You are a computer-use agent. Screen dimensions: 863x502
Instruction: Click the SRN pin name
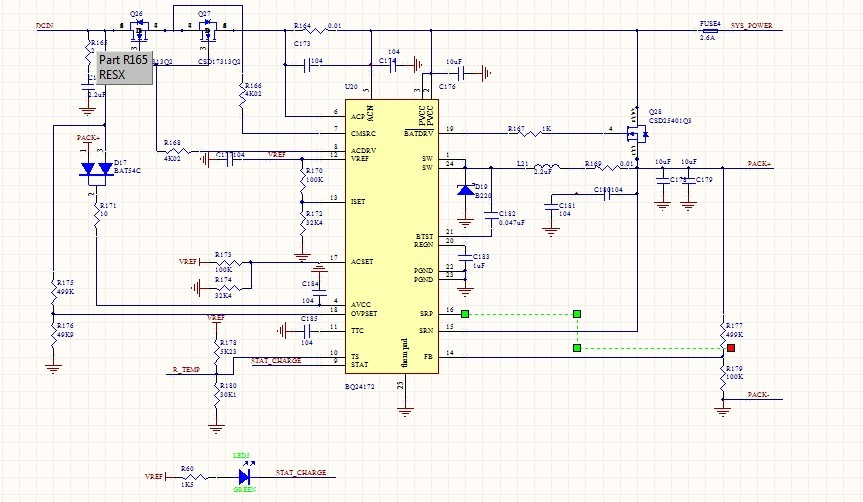click(426, 331)
